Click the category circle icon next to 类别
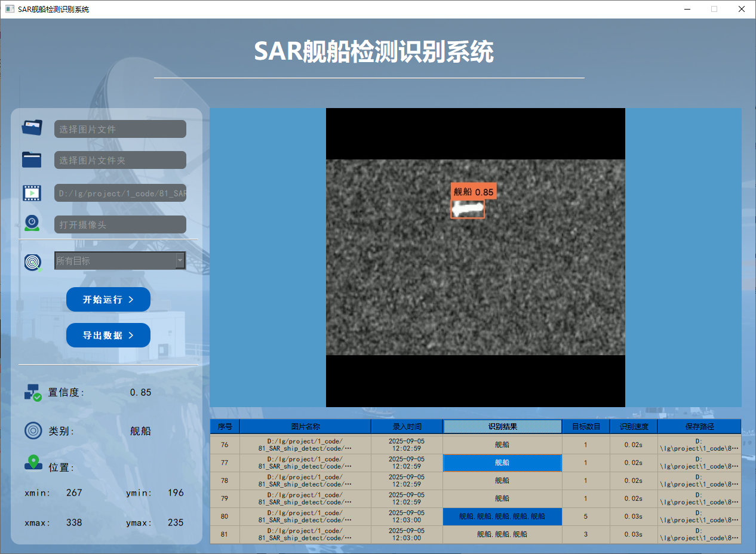The height and width of the screenshot is (554, 756). (33, 430)
